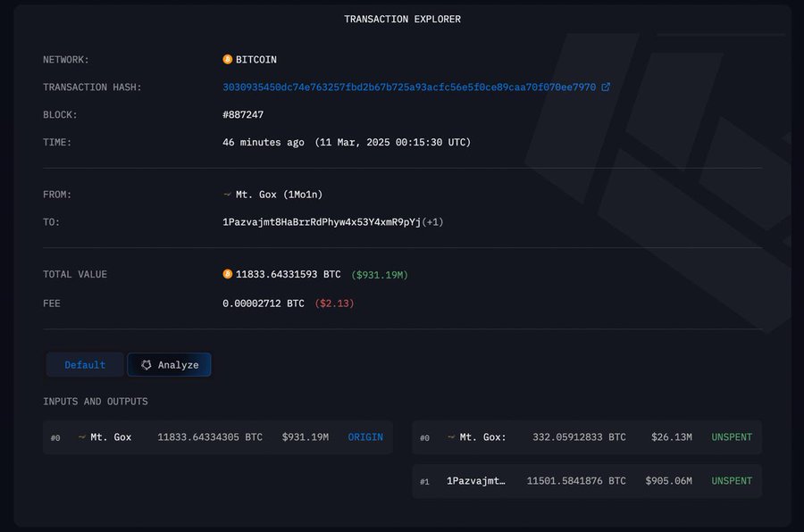The width and height of the screenshot is (804, 532).
Task: Click the Bitcoin network icon beside NETWORK
Action: pos(228,59)
